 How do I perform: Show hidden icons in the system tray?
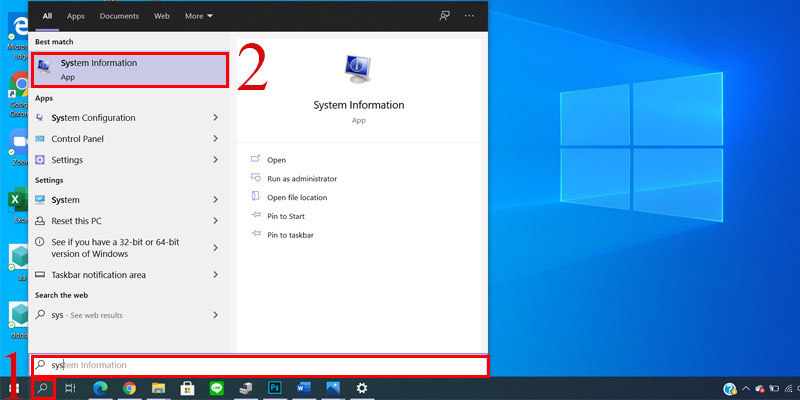[746, 389]
